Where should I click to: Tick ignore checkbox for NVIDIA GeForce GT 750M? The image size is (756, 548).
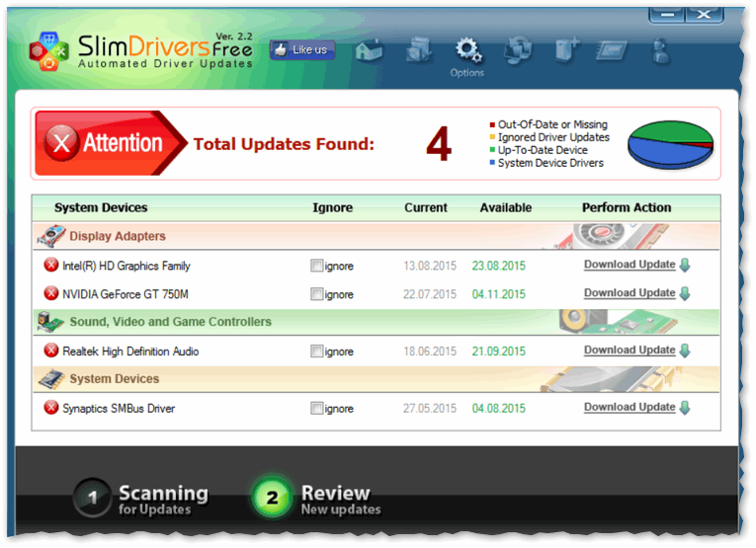317,293
